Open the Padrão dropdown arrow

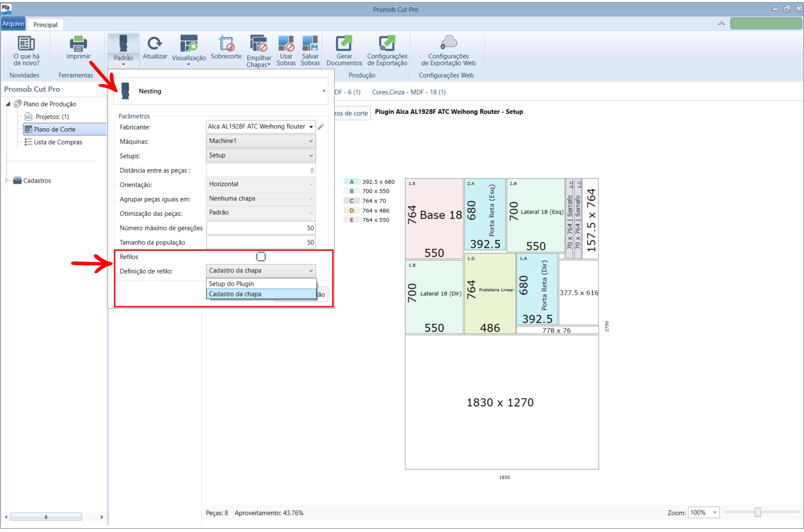coord(123,65)
